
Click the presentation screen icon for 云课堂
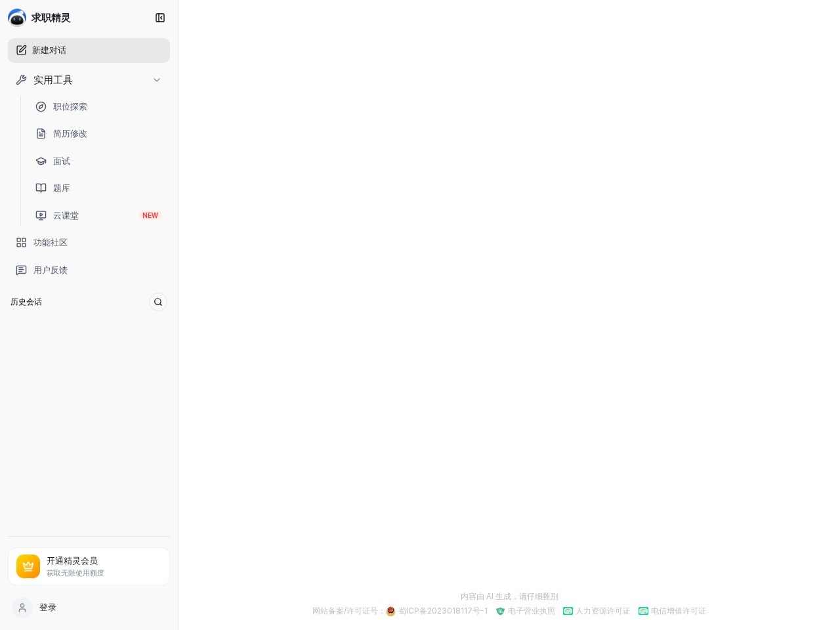coord(41,215)
